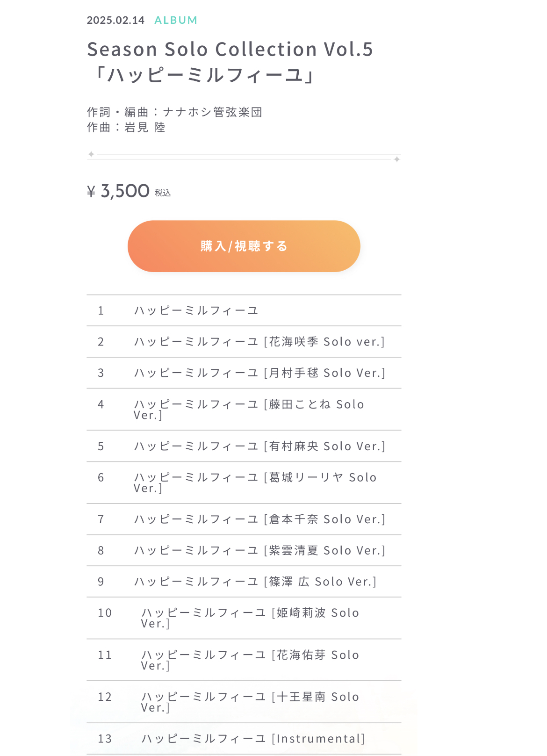
Task: Select track 12 十王星南 Solo Ver.
Action: (250, 702)
